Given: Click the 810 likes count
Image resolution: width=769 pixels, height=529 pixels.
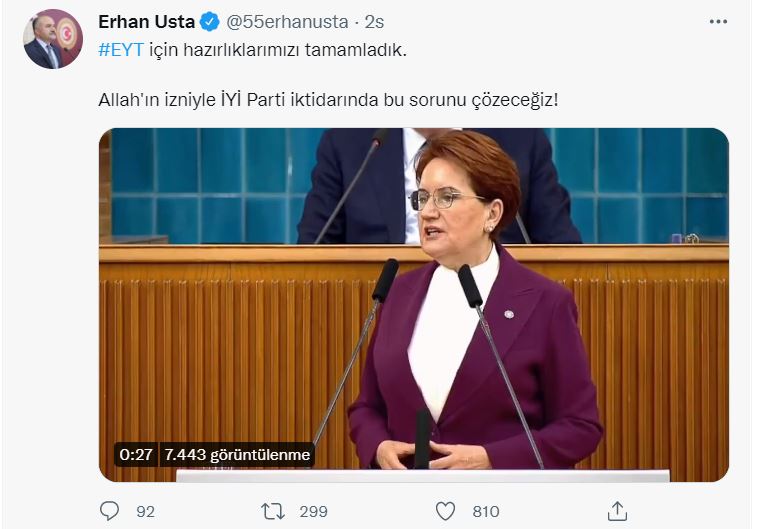Looking at the screenshot, I should [486, 512].
